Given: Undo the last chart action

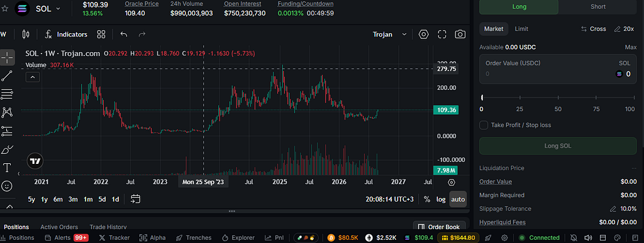Looking at the screenshot, I should (x=124, y=35).
